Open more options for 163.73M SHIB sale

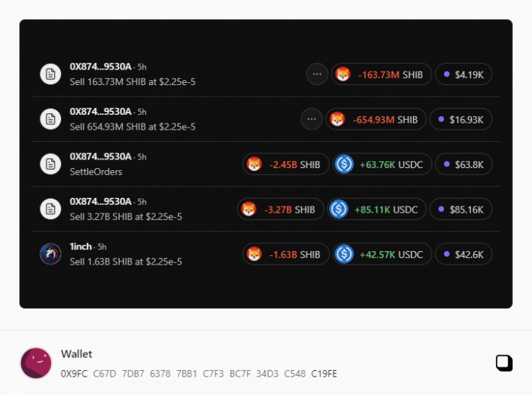pos(317,74)
